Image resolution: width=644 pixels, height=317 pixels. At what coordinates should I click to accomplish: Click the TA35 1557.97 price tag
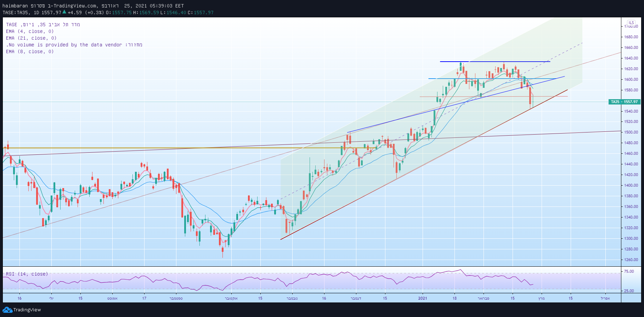pos(624,102)
